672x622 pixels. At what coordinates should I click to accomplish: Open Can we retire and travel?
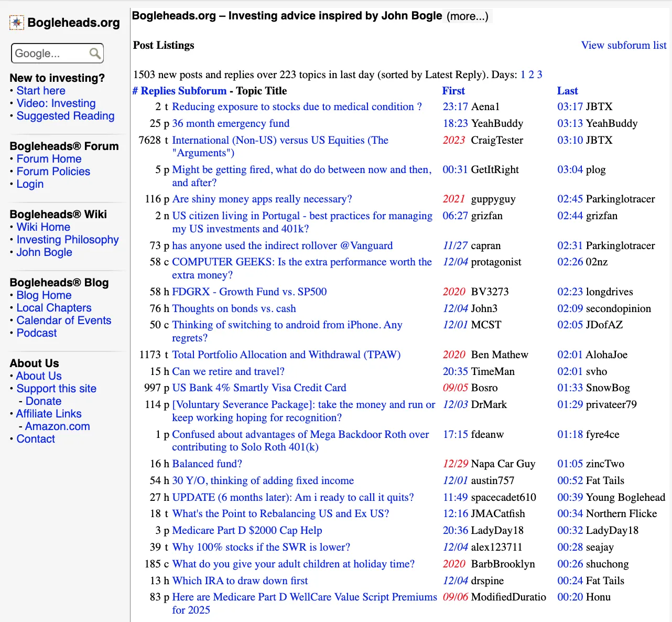pos(229,371)
